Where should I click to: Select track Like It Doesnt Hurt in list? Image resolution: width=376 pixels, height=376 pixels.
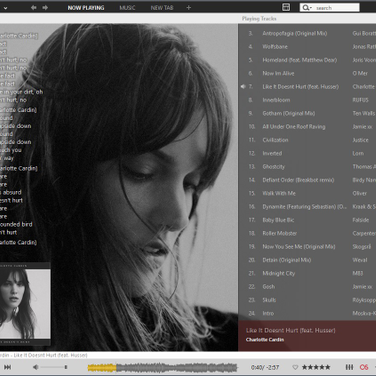click(x=300, y=87)
